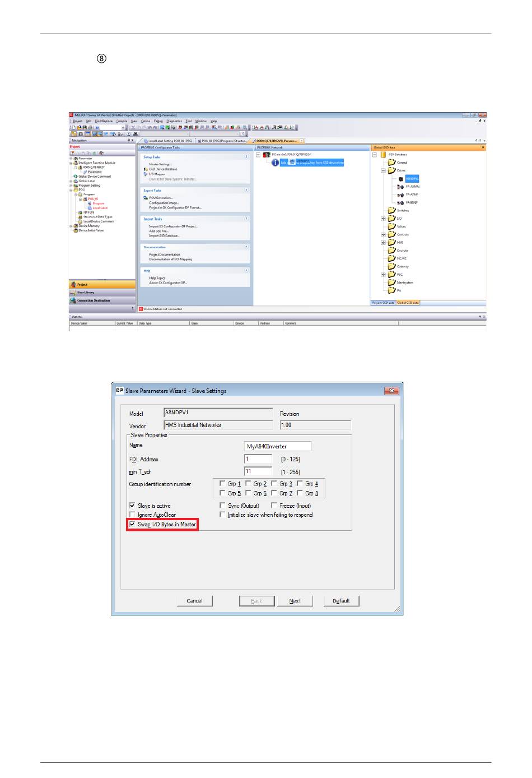Toggle the Slave is active checkbox

(132, 505)
